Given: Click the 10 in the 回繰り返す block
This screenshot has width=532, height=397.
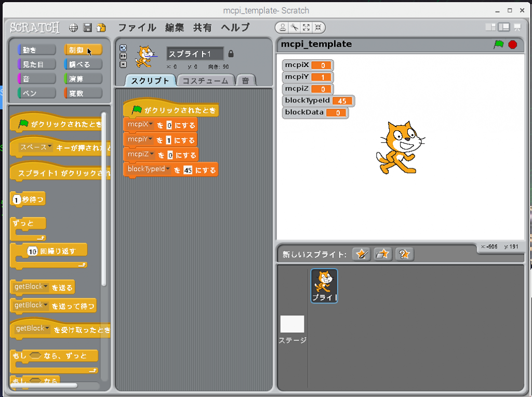Looking at the screenshot, I should [x=33, y=252].
